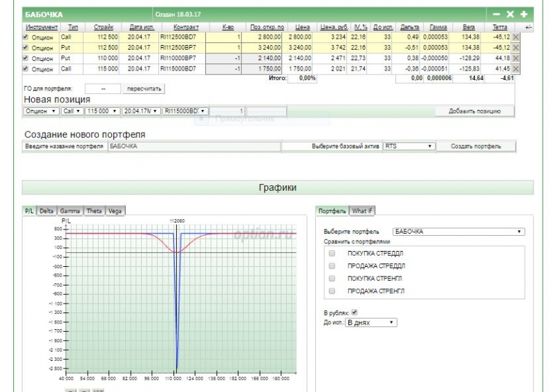Image resolution: width=553 pixels, height=392 pixels.
Task: Switch to the Gamma chart tab
Action: (70, 211)
